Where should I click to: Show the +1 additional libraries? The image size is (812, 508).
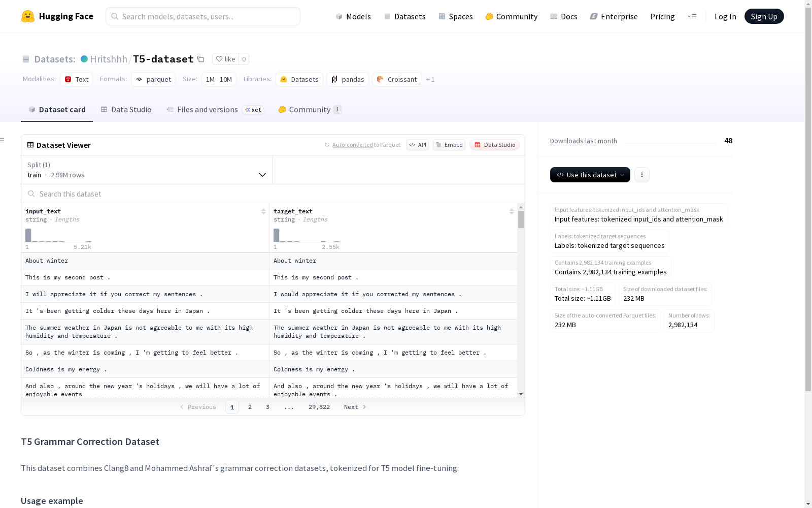430,79
